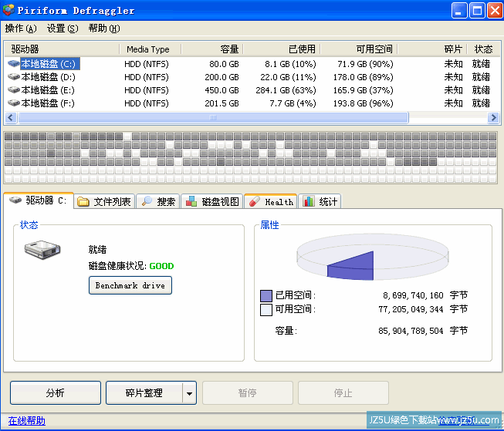The width and height of the screenshot is (504, 431).
Task: Click the GOOD disk health status text
Action: [161, 266]
